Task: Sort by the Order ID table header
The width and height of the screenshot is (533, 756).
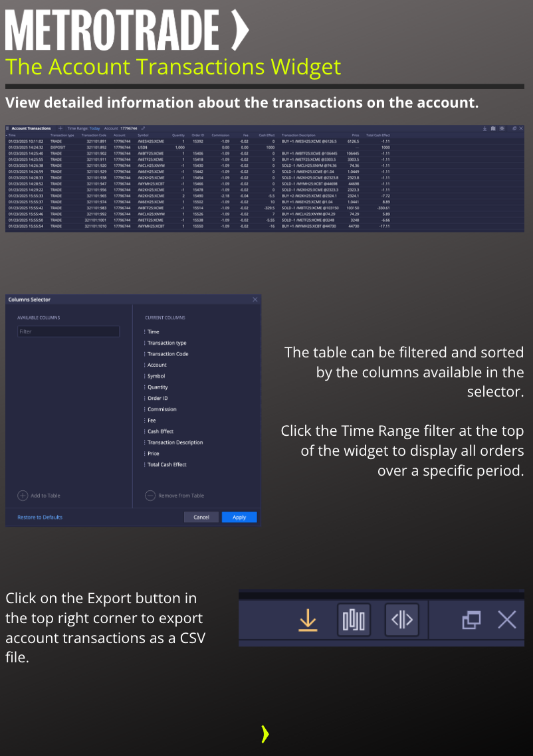Action: 197,136
